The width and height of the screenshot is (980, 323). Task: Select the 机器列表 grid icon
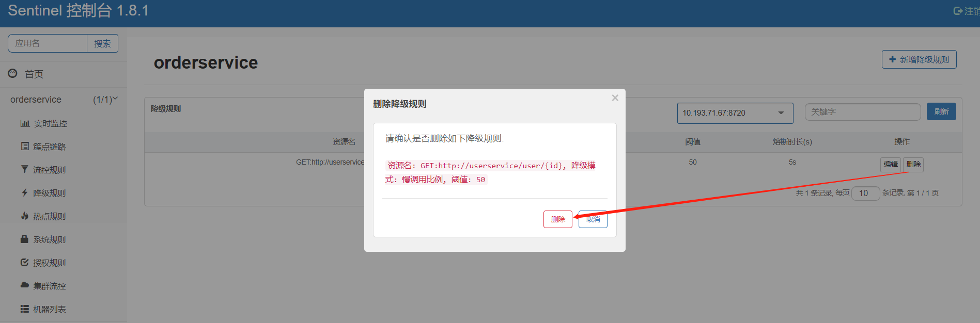[x=24, y=309]
